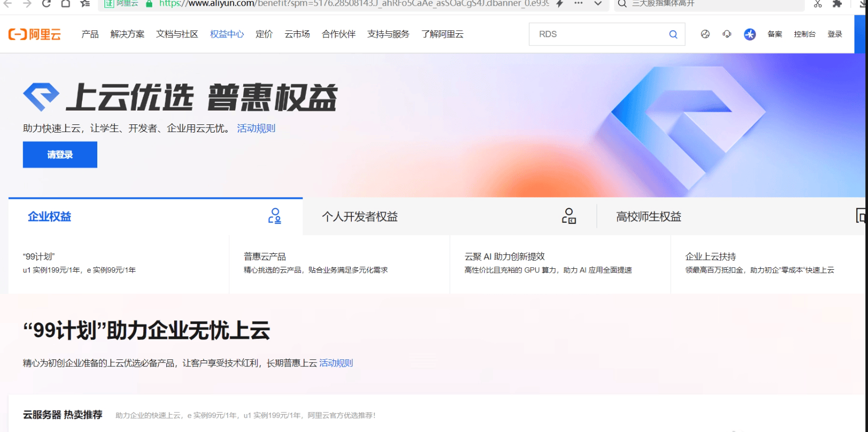This screenshot has height=432, width=868.
Task: Click text 精心挑选的云产品，贴合业务满足多元化需求
Action: [x=315, y=270]
